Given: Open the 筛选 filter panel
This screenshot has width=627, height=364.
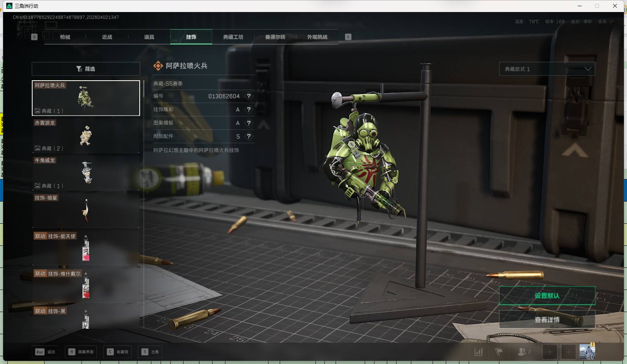Looking at the screenshot, I should coord(86,69).
